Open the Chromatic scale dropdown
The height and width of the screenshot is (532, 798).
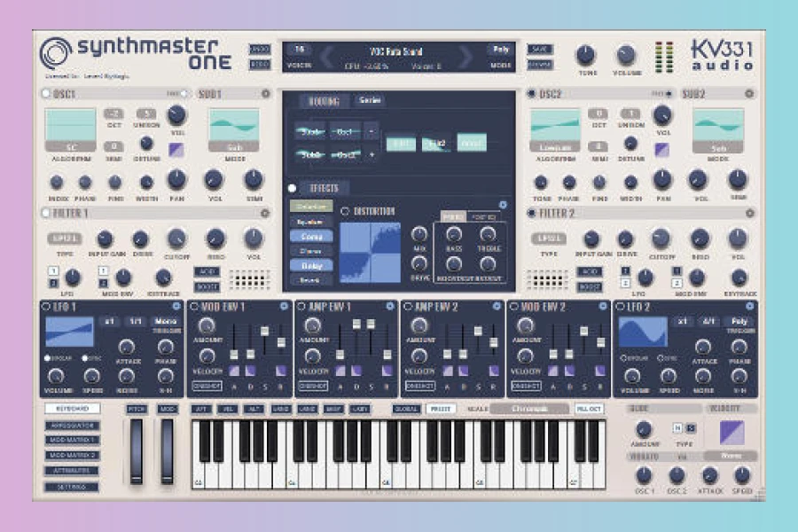[x=529, y=409]
